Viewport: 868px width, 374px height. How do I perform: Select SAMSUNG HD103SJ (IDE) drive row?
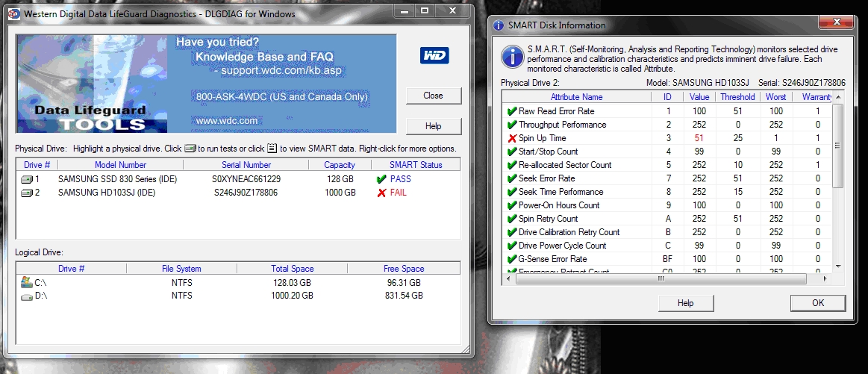[238, 193]
